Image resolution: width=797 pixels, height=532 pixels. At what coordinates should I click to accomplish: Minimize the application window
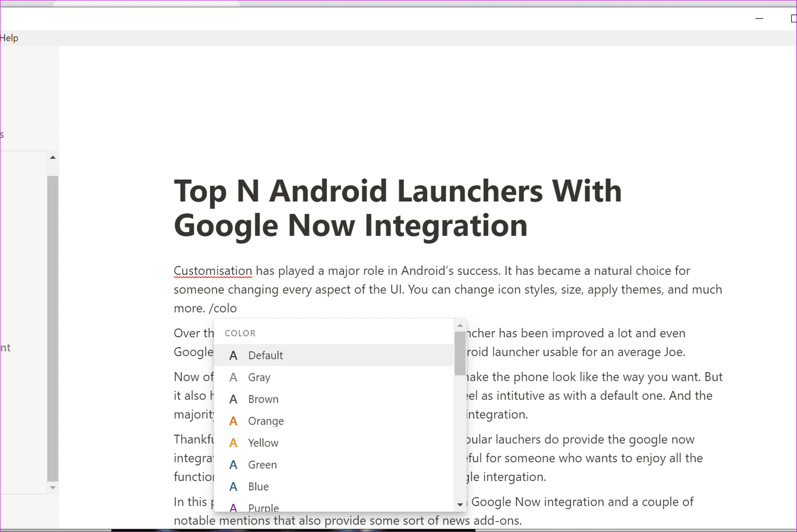coord(759,18)
